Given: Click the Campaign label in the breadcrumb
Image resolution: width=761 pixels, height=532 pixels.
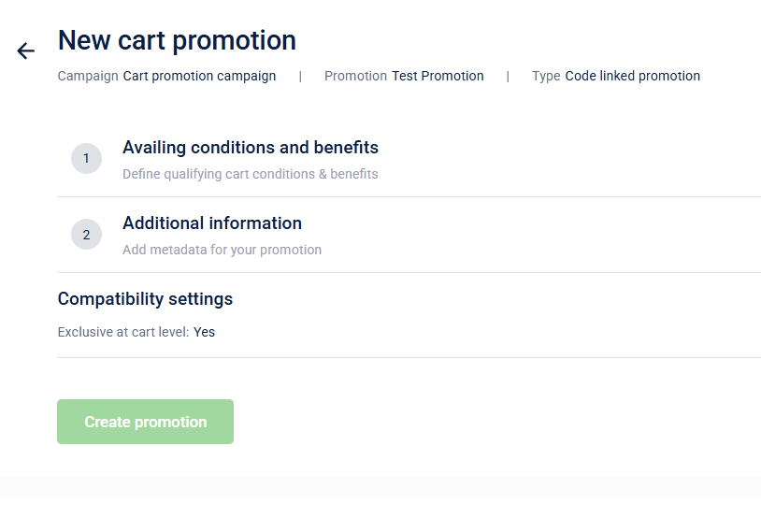Looking at the screenshot, I should [x=88, y=77].
